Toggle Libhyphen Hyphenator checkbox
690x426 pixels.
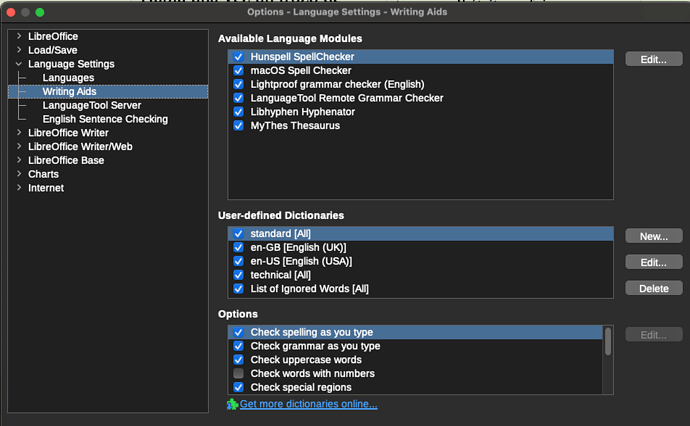239,112
